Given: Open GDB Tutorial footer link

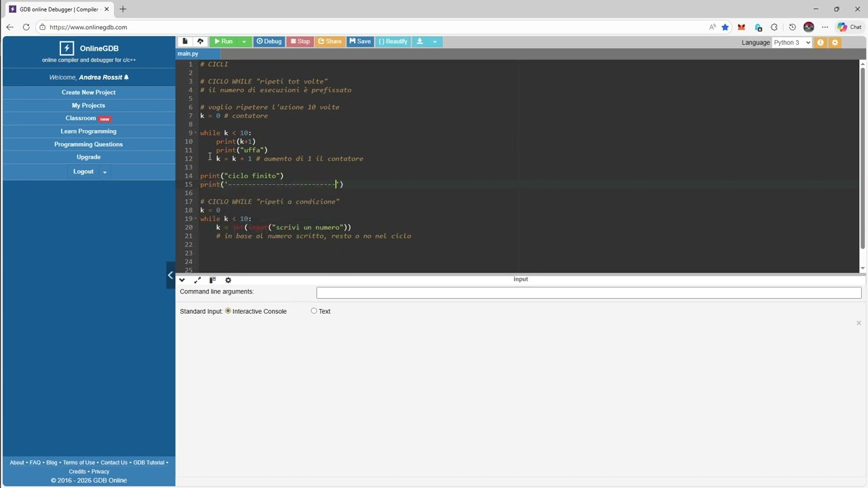Looking at the screenshot, I should 149,462.
